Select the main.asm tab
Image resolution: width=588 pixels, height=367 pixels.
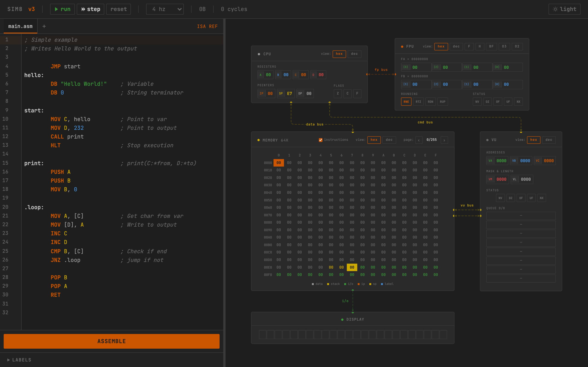tap(20, 26)
